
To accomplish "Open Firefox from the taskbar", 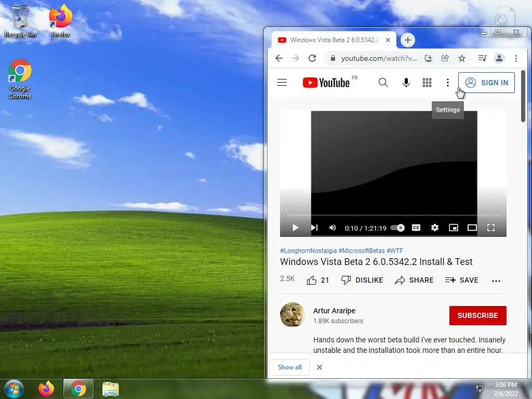I will (x=46, y=389).
